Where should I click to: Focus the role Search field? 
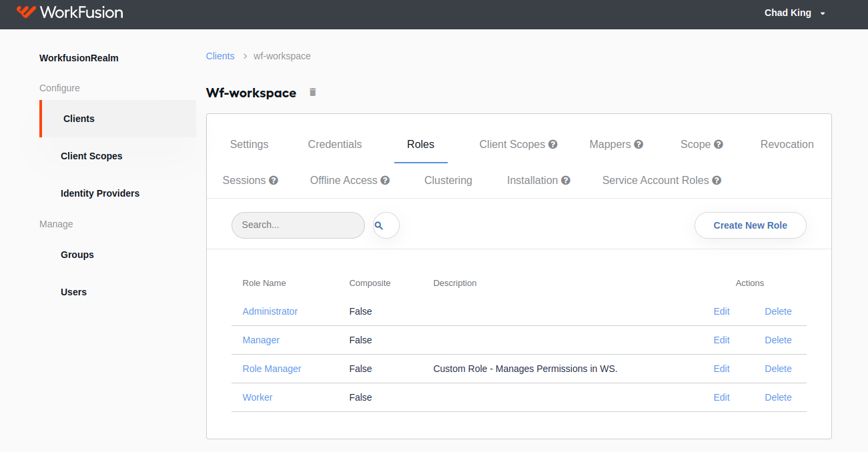click(x=298, y=225)
